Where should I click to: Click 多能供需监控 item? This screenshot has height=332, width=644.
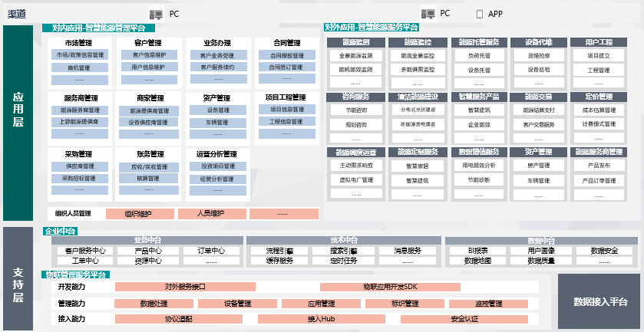(x=418, y=70)
